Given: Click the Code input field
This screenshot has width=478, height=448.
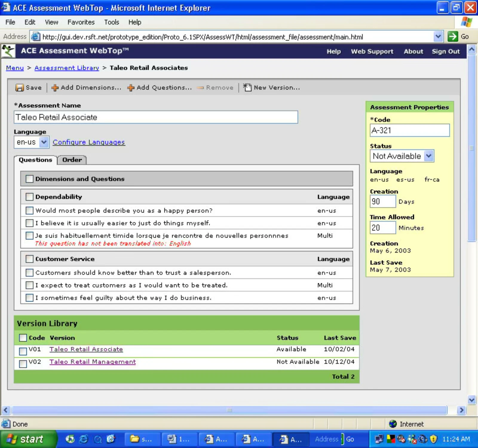Looking at the screenshot, I should [410, 130].
